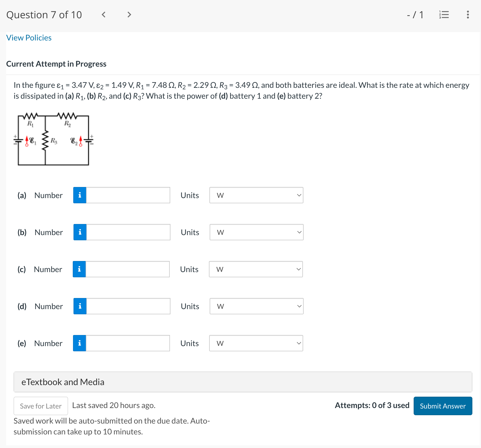Click the info icon for part (a)
The image size is (481, 448).
[x=80, y=195]
